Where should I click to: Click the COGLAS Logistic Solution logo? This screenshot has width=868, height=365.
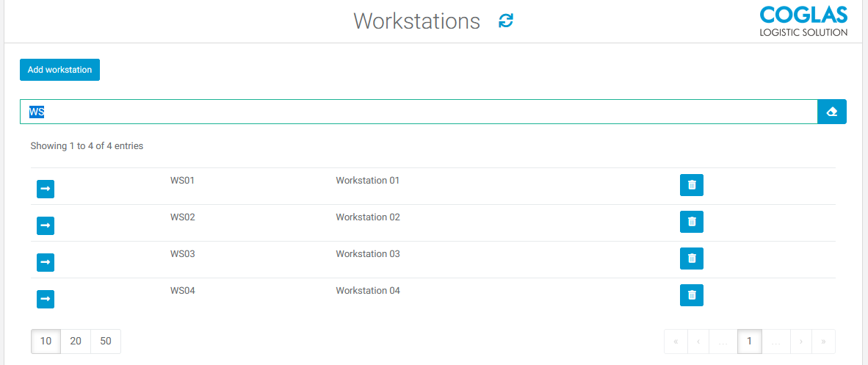tap(803, 21)
